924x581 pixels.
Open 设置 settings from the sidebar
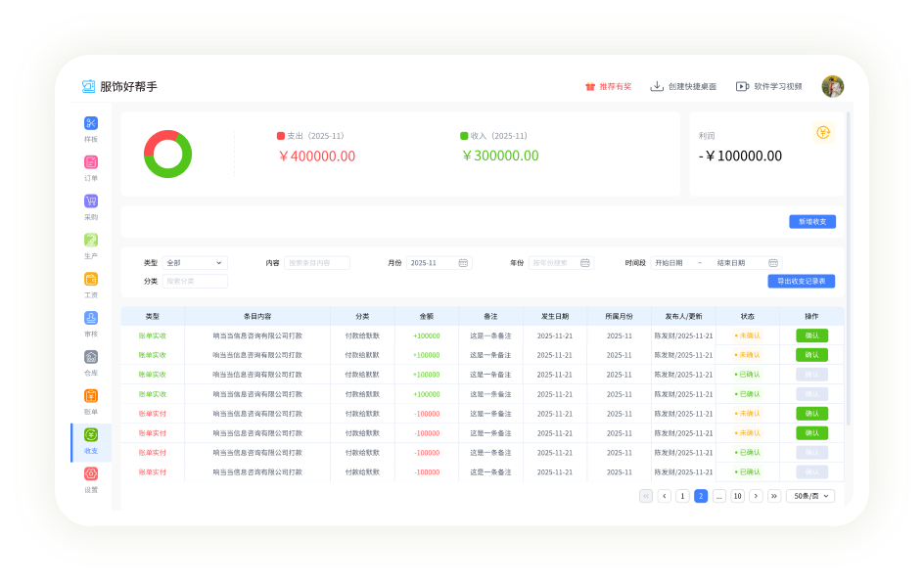[x=91, y=473]
